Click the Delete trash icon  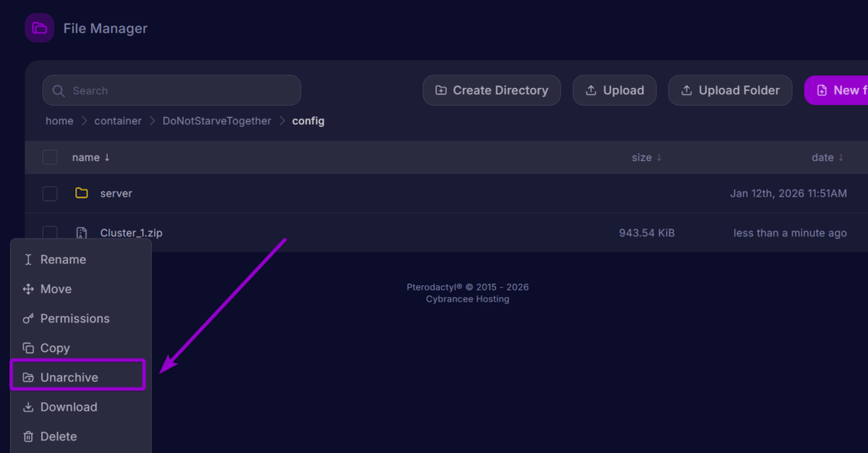pyautogui.click(x=28, y=437)
